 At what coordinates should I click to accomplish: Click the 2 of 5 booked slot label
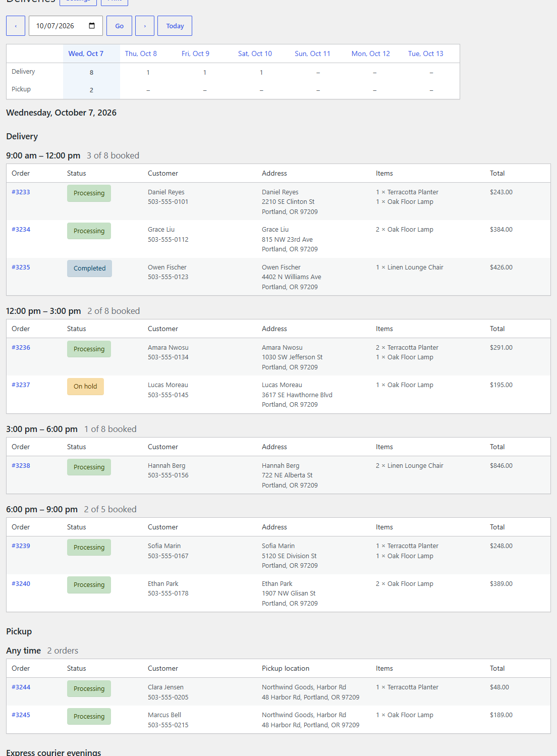[110, 509]
